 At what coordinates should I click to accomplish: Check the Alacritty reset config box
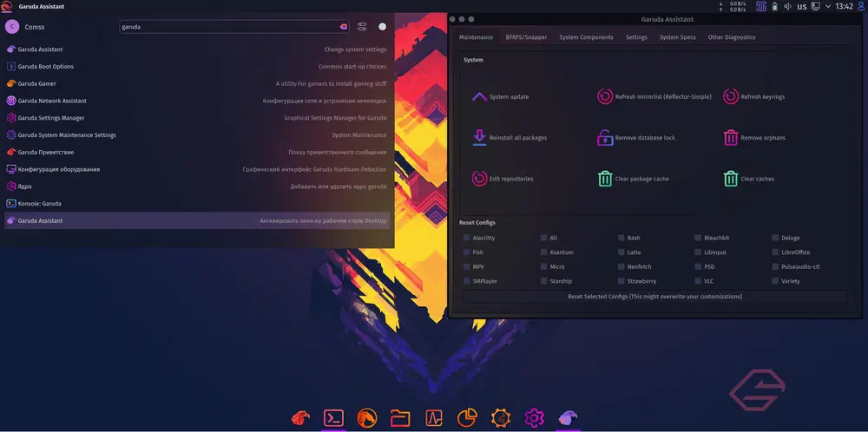coord(467,238)
